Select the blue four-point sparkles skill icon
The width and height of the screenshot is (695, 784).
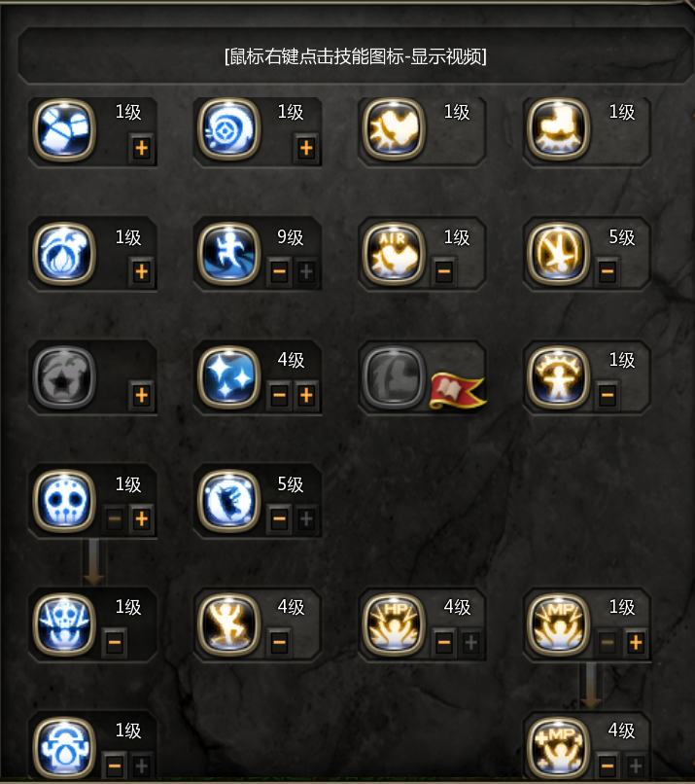(x=228, y=377)
